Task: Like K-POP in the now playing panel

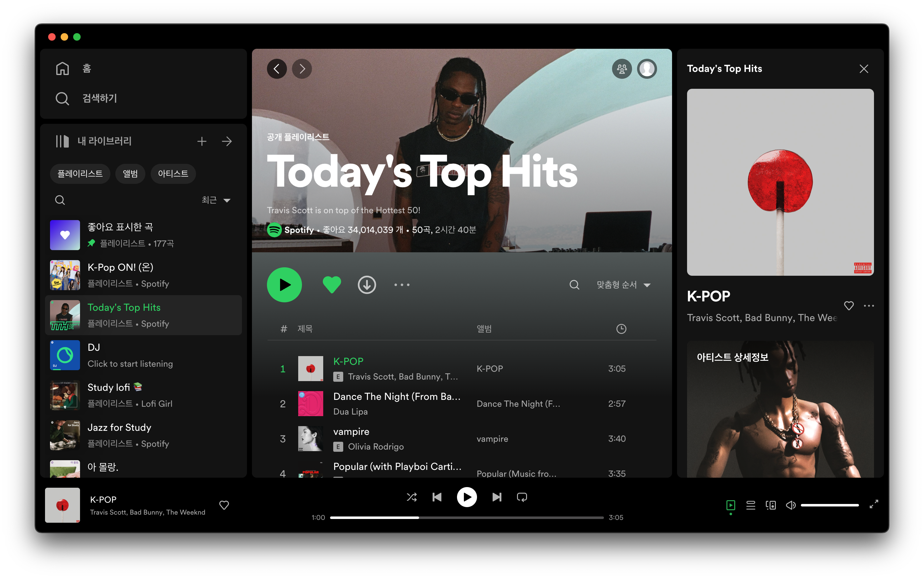Action: point(849,305)
